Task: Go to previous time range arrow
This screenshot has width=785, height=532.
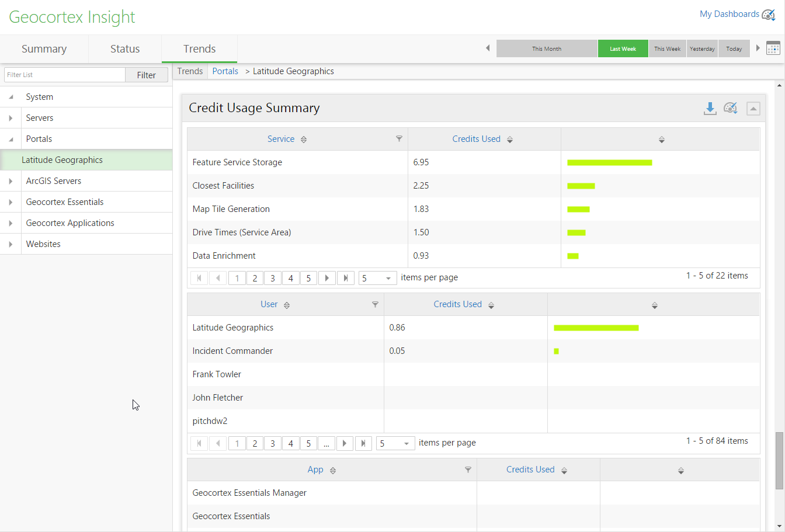Action: point(488,48)
